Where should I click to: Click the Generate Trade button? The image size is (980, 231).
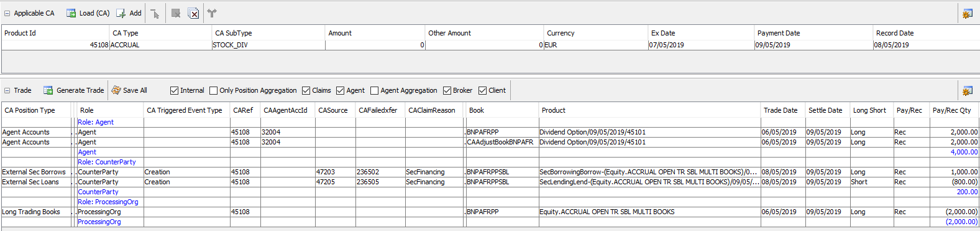[73, 91]
